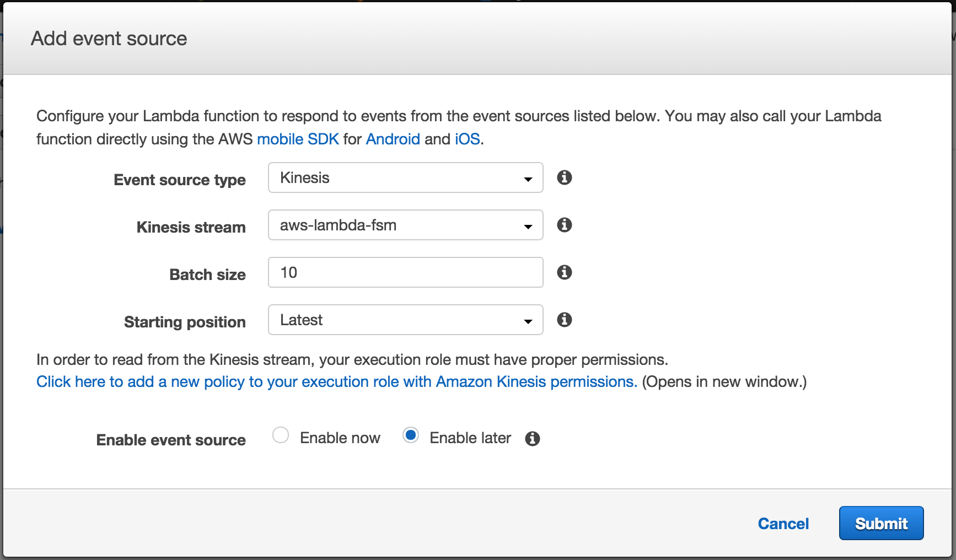956x560 pixels.
Task: Click the Enable later label text
Action: pos(470,438)
